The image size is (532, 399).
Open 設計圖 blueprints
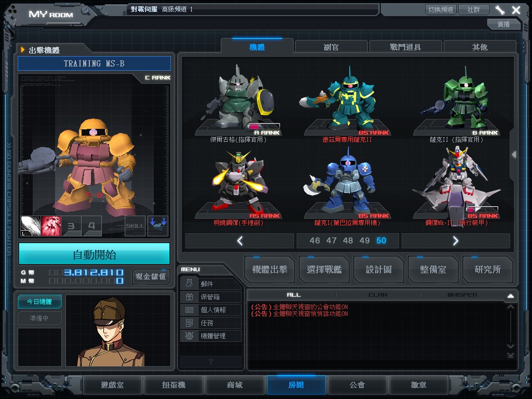click(x=379, y=270)
